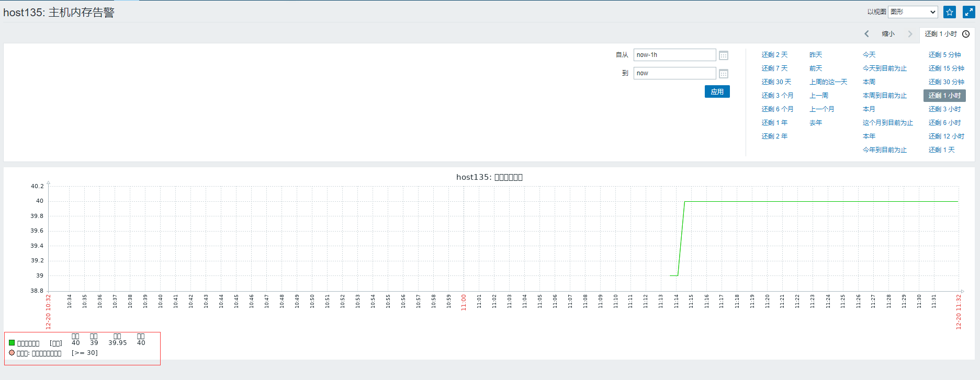Select 今天到目前为止 range
Image resolution: width=980 pixels, height=380 pixels.
(885, 68)
